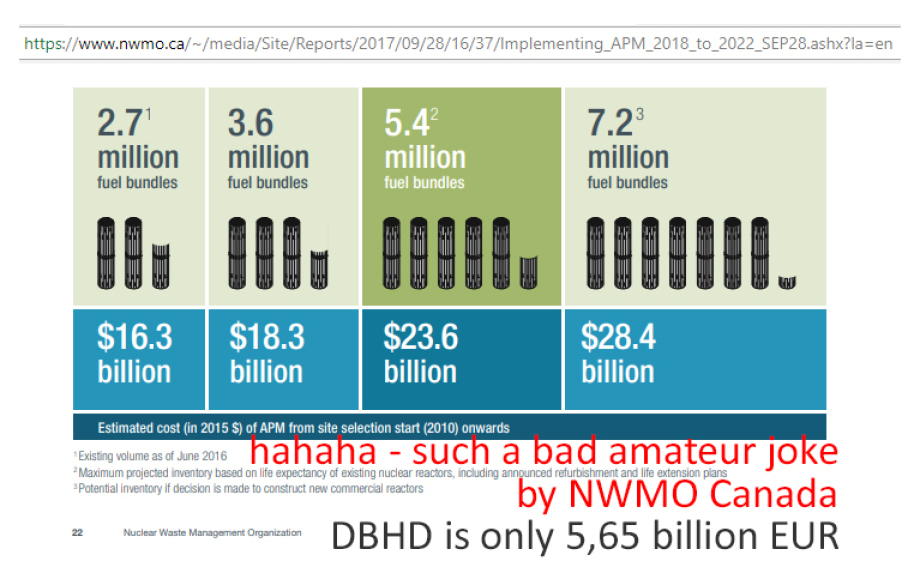Select the $23.6 billion cost box

460,355
